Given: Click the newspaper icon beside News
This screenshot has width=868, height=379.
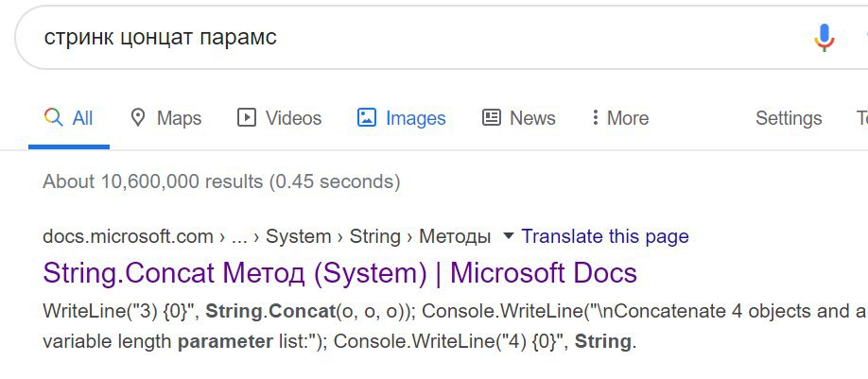Looking at the screenshot, I should click(491, 117).
